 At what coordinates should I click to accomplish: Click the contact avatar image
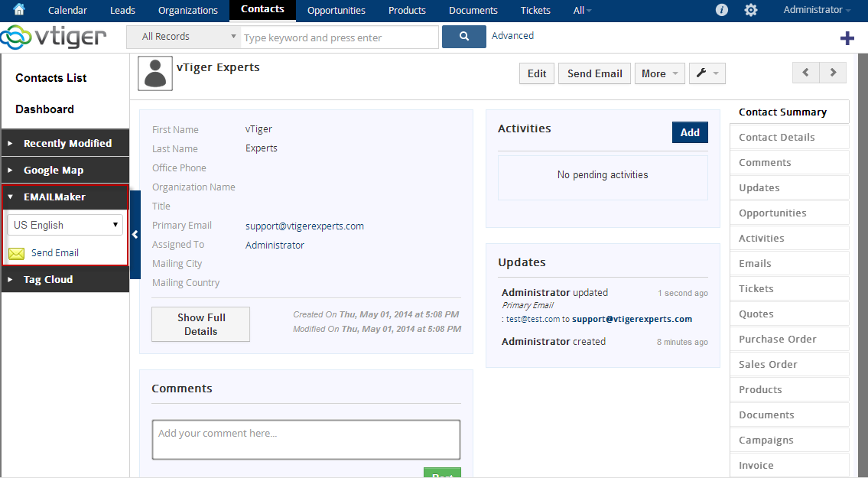click(155, 73)
